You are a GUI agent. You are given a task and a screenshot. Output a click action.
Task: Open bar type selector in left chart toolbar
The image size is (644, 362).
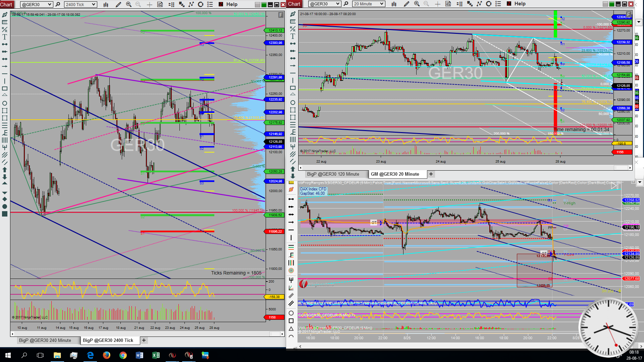[106, 4]
